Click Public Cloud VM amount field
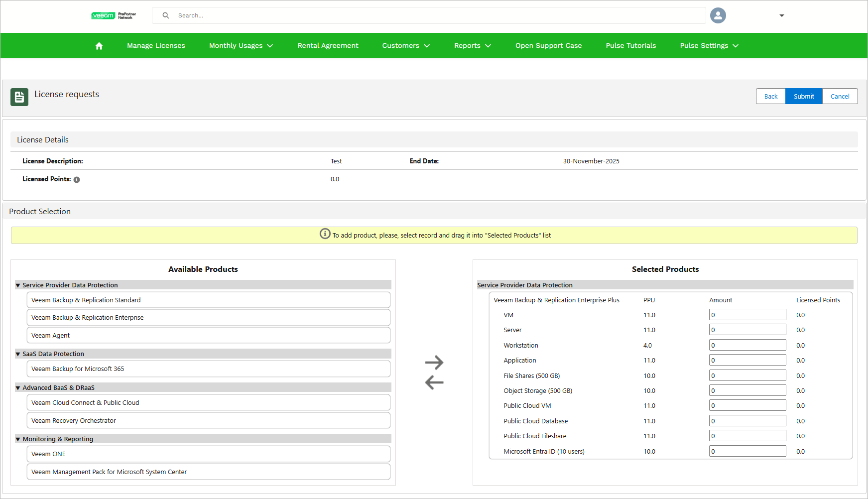This screenshot has width=868, height=499. tap(747, 405)
